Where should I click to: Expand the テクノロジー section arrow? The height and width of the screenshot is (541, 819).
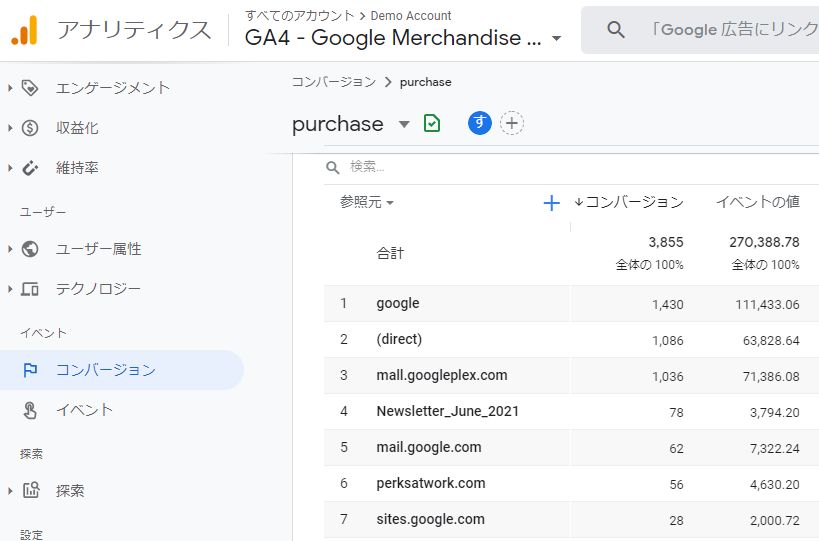[10, 289]
